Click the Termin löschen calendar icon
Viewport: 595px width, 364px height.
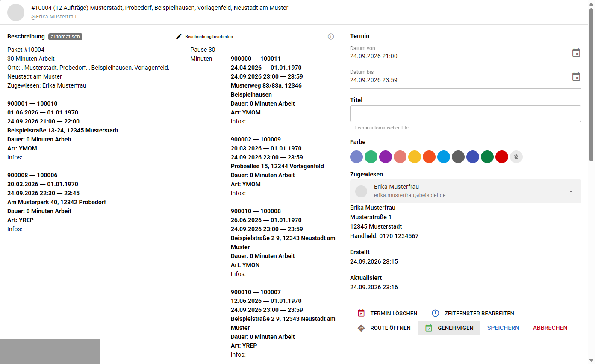tap(361, 313)
